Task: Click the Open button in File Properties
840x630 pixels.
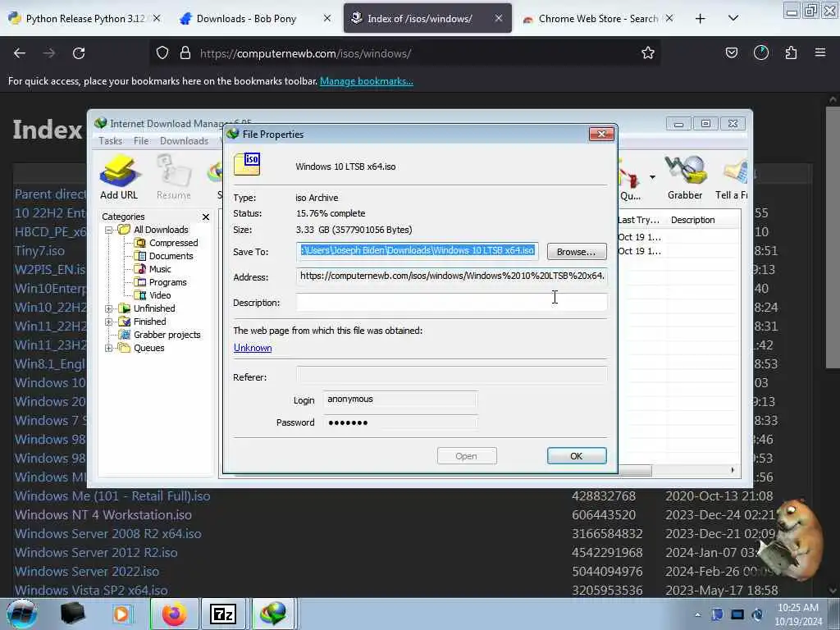Action: (x=467, y=456)
